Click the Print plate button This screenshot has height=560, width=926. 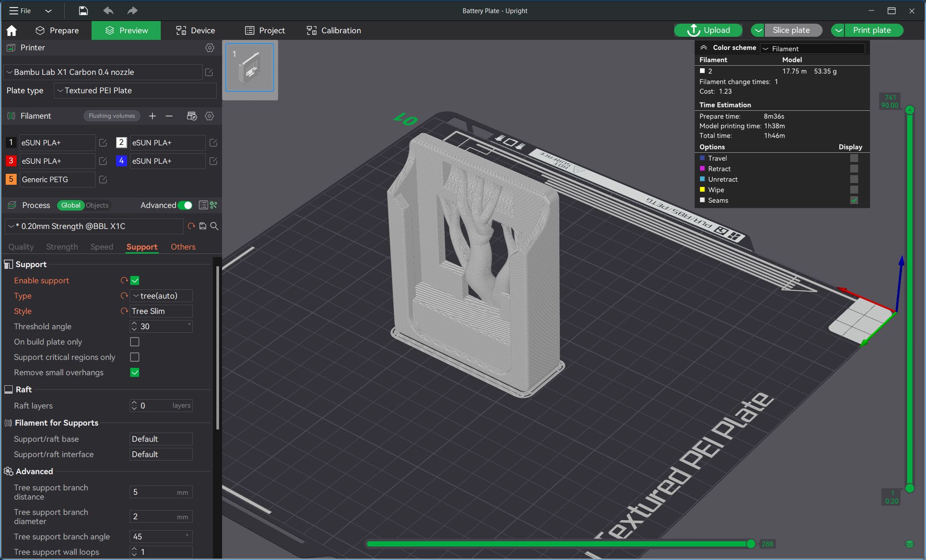pyautogui.click(x=871, y=30)
